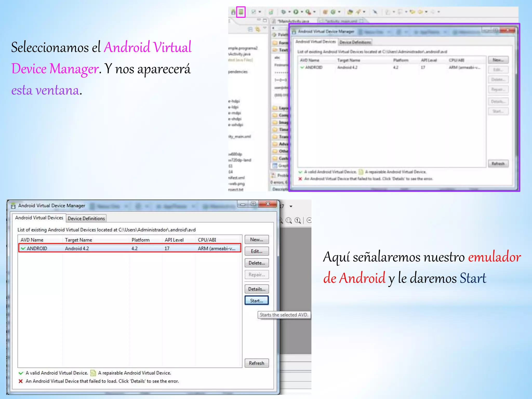Click the Target Name column header
Image resolution: width=532 pixels, height=399 pixels.
click(x=96, y=240)
